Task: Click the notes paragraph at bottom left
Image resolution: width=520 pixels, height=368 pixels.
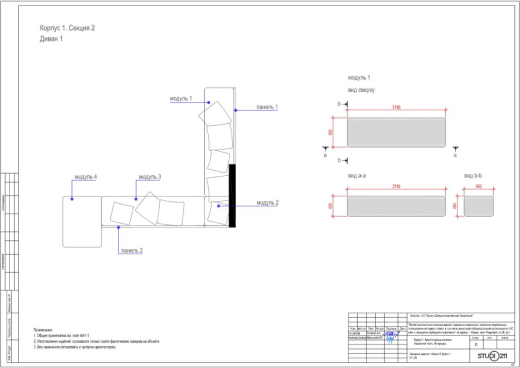Action: point(97,338)
